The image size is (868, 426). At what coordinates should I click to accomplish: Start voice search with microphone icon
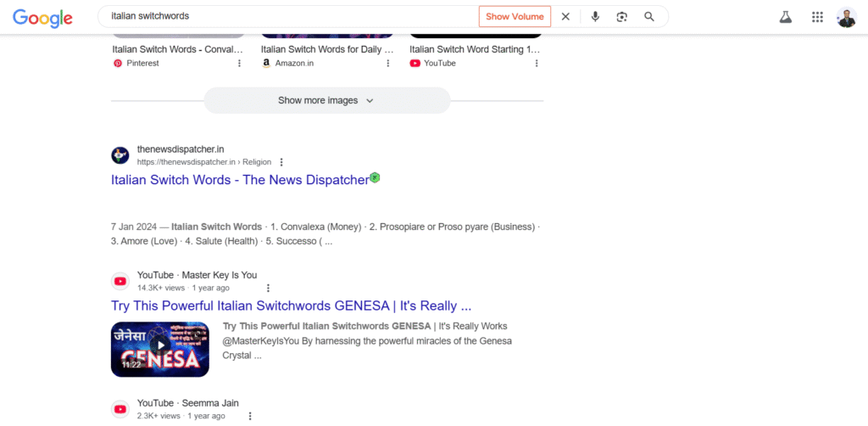(595, 17)
